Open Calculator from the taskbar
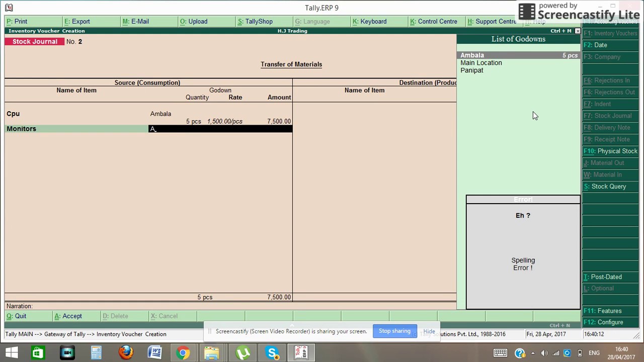Screen dimensions: 644x362 (96, 353)
